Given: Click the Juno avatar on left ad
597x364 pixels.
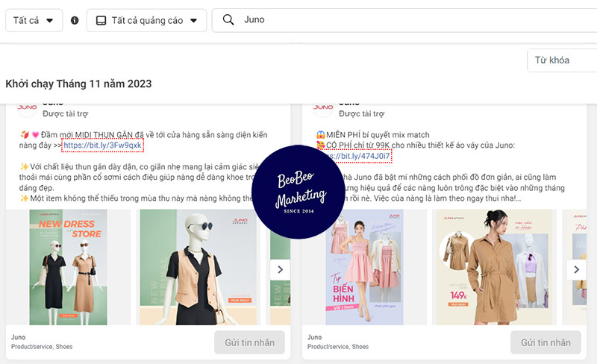Looking at the screenshot, I should click(28, 107).
